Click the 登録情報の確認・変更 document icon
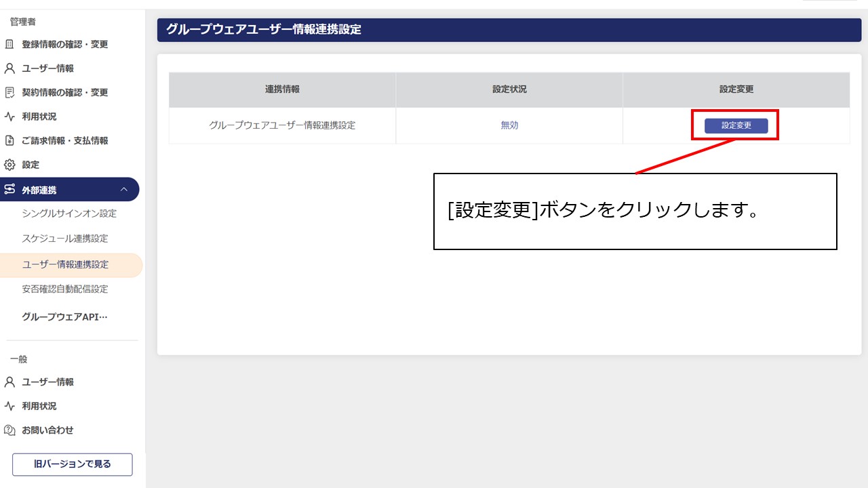 pos(9,44)
